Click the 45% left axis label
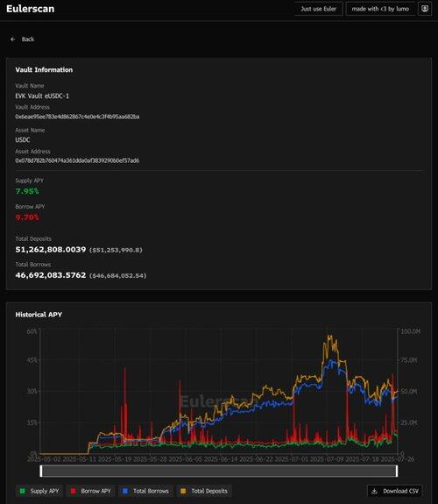438x504 pixels. click(x=32, y=360)
